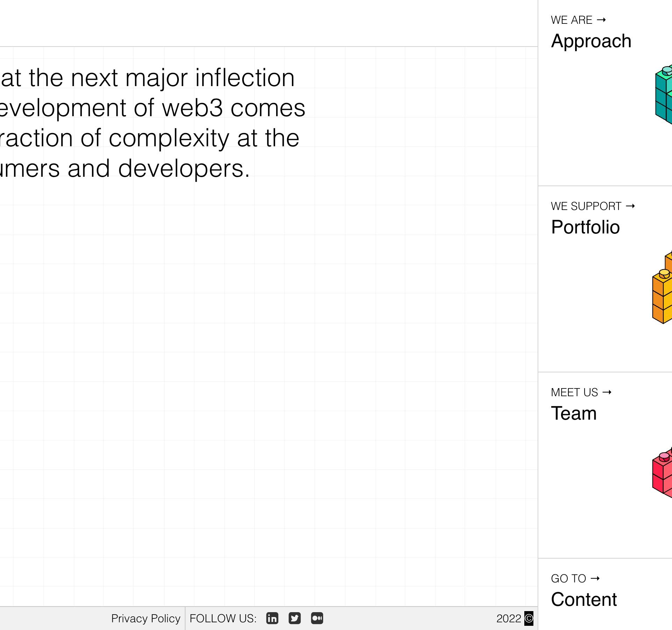
Task: Click the copyright symbol next to 2022
Action: [x=529, y=618]
